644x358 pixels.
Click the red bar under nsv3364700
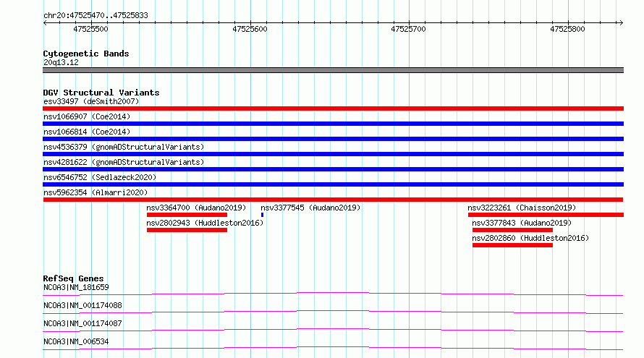[x=187, y=215]
